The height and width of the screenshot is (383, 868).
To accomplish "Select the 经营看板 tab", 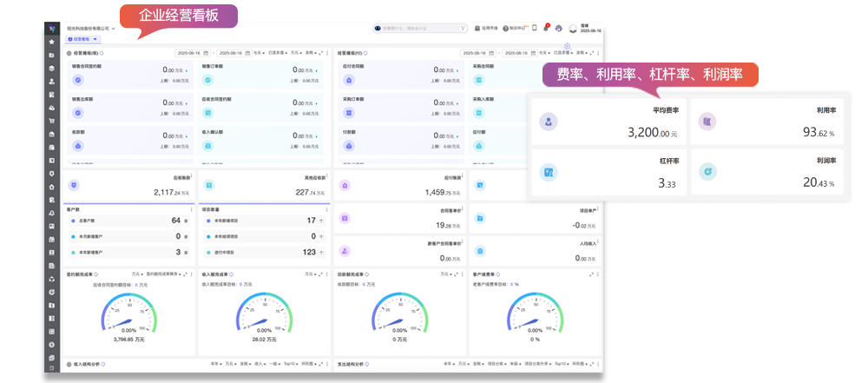I will [x=81, y=39].
